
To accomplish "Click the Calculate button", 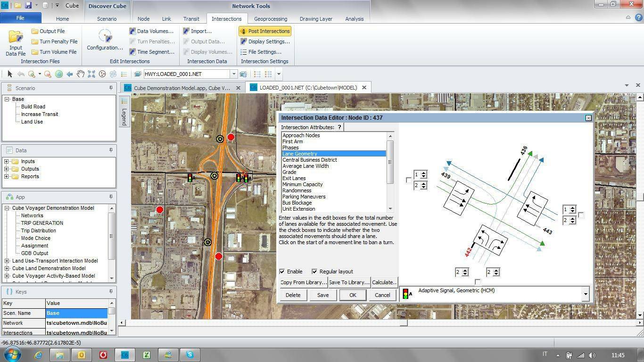I will [384, 282].
